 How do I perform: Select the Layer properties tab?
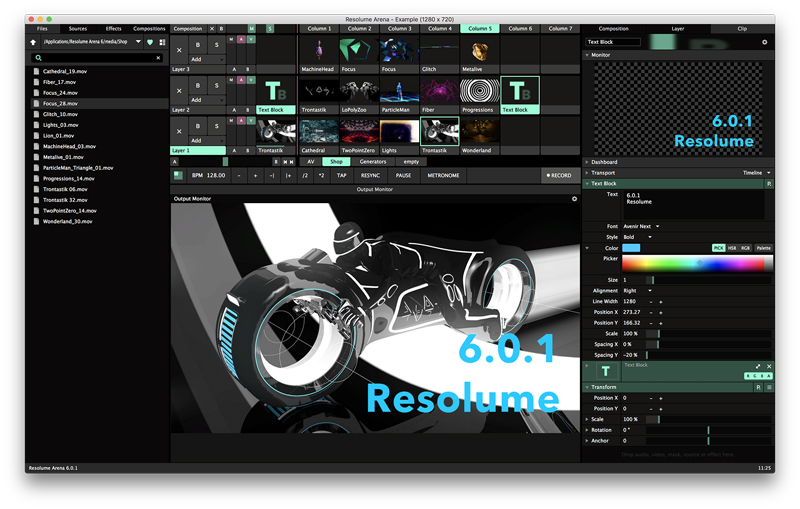point(678,29)
